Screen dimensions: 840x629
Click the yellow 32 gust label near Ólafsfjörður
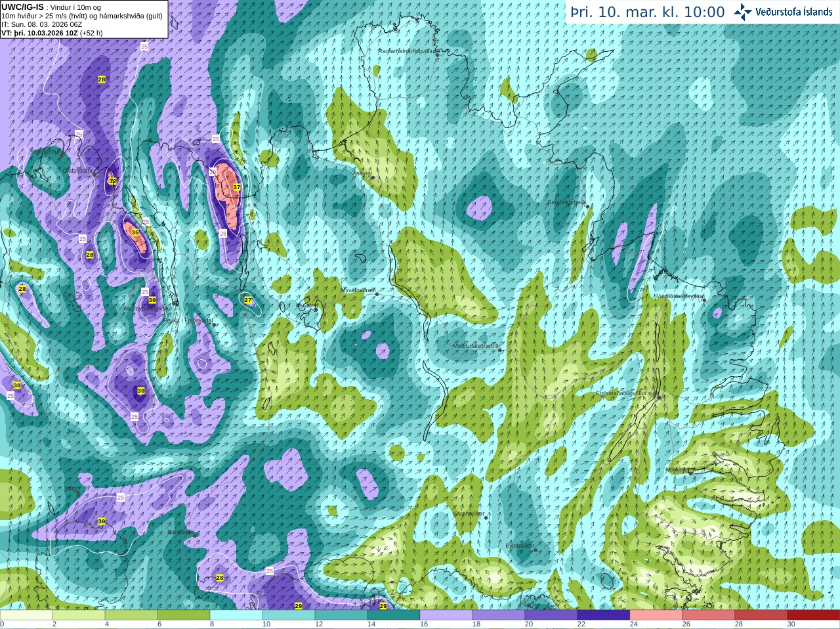click(113, 181)
